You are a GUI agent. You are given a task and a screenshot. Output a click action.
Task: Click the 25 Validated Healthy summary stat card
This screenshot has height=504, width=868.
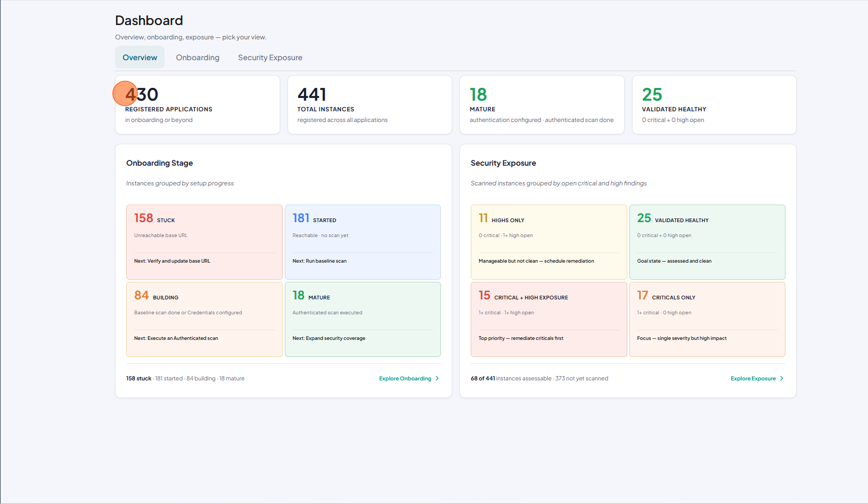click(x=714, y=105)
